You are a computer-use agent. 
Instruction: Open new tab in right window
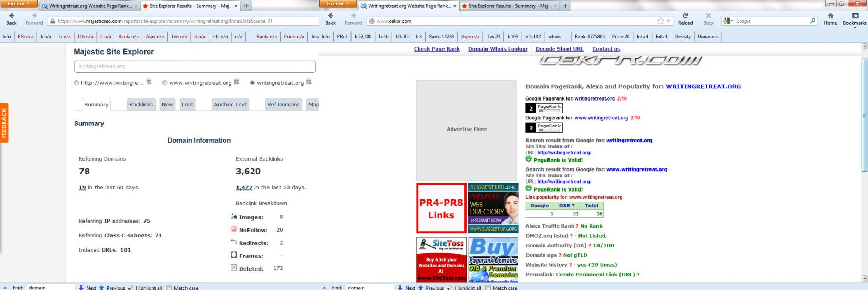565,6
